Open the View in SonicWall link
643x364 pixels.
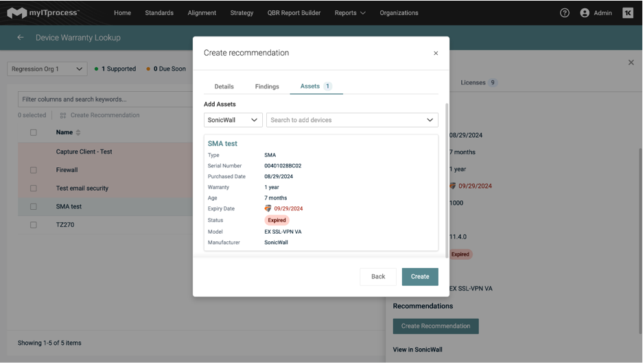[x=417, y=350]
